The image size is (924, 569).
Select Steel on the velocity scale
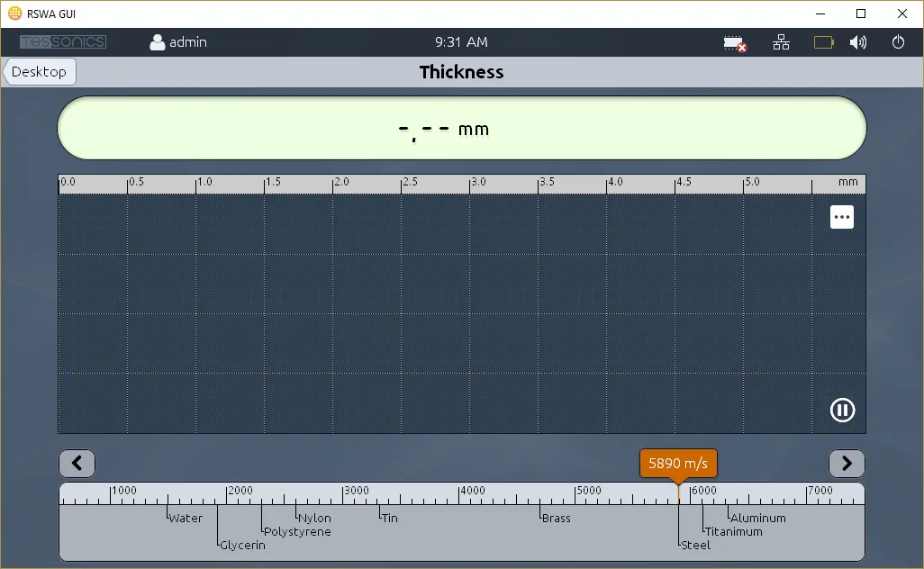click(x=695, y=545)
